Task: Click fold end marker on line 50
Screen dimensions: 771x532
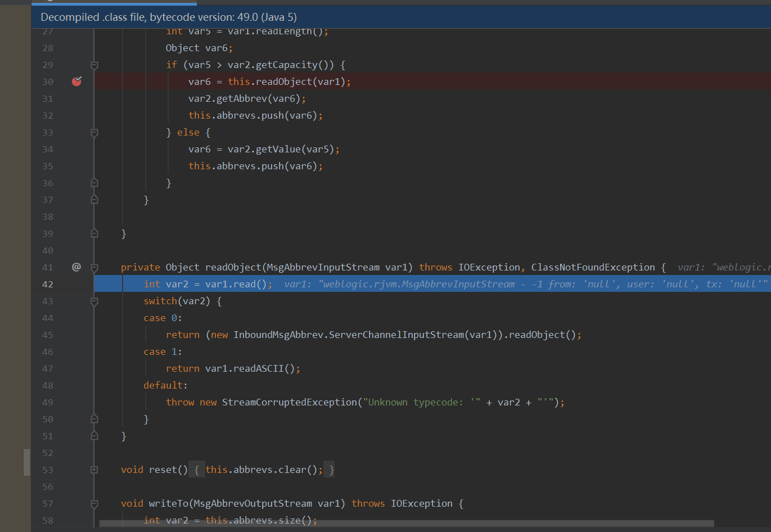Action: (x=94, y=419)
